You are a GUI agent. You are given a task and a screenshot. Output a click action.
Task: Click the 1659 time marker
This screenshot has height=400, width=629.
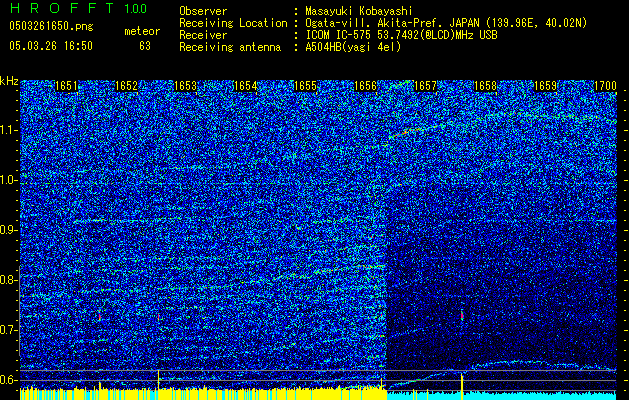[x=545, y=86]
